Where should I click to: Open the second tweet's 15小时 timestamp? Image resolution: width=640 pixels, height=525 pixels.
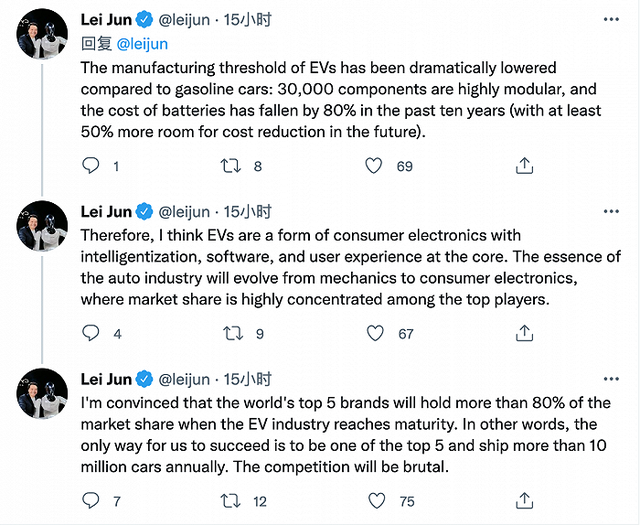tap(247, 212)
